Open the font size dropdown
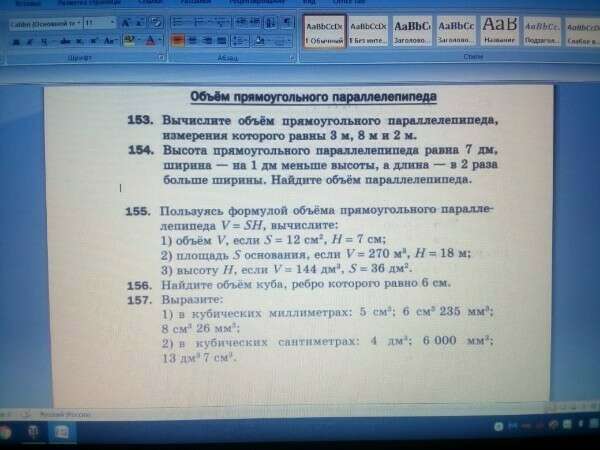The image size is (600, 450). [112, 23]
